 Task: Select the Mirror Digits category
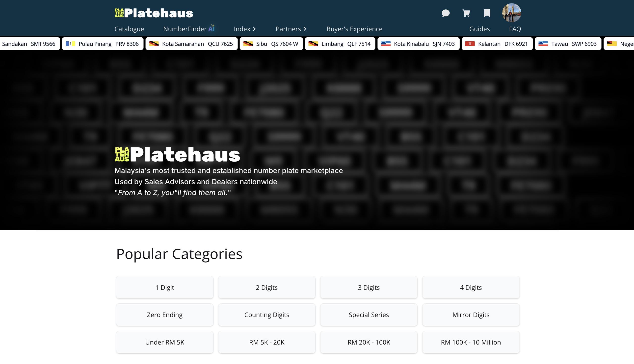click(471, 315)
